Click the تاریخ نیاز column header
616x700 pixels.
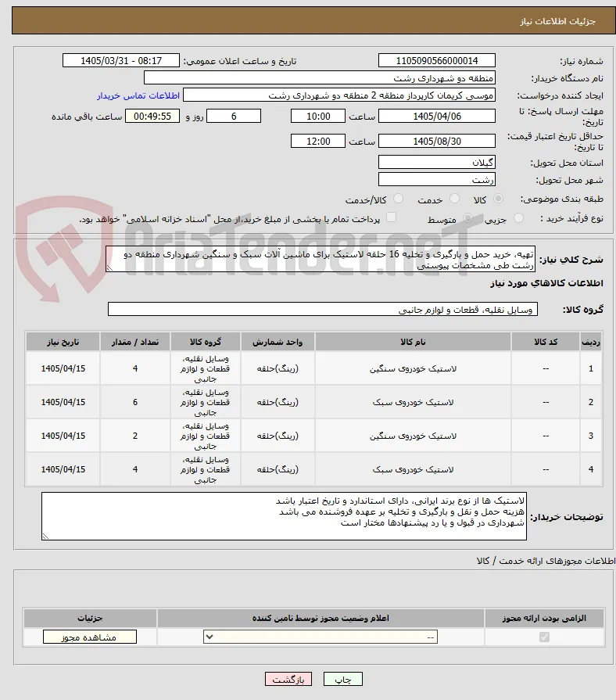[x=63, y=342]
